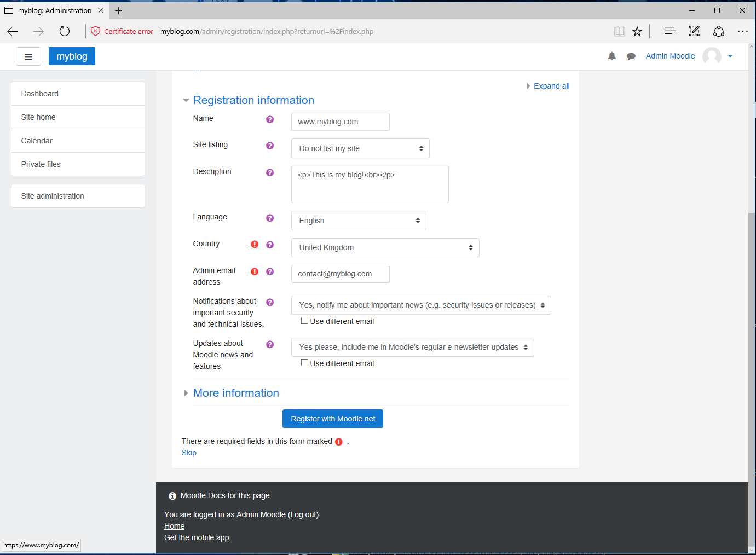Click required marker beside Admin email address
Image resolution: width=756 pixels, height=555 pixels.
(255, 271)
